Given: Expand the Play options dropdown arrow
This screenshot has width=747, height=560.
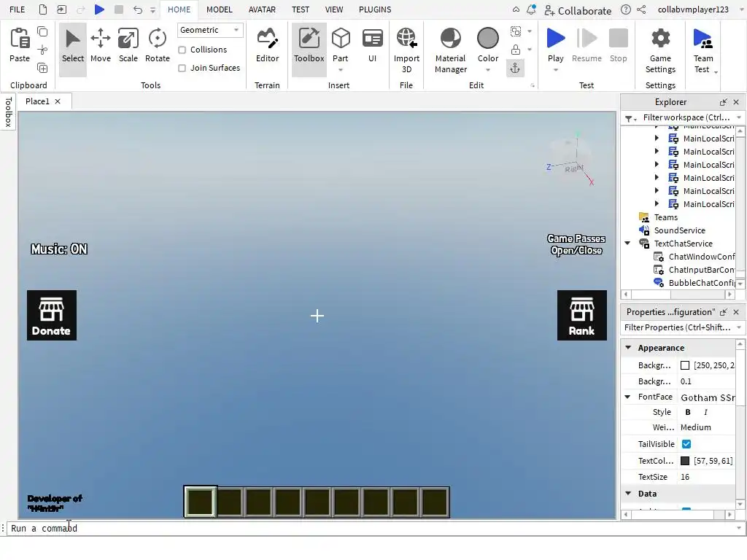Looking at the screenshot, I should 555,71.
